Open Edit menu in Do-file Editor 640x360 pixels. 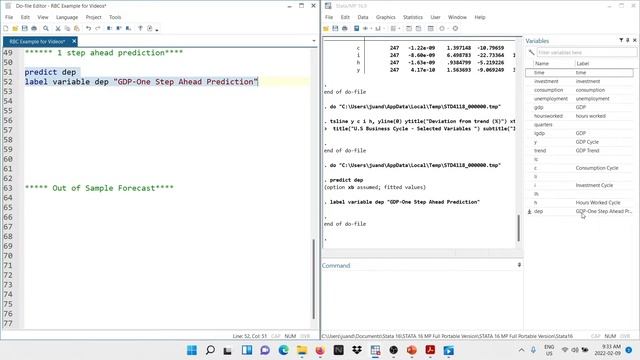click(25, 17)
